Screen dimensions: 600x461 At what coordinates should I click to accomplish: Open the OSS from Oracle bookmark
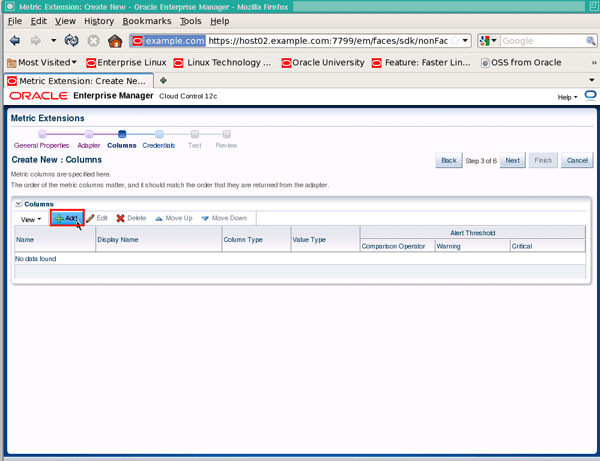coord(521,62)
